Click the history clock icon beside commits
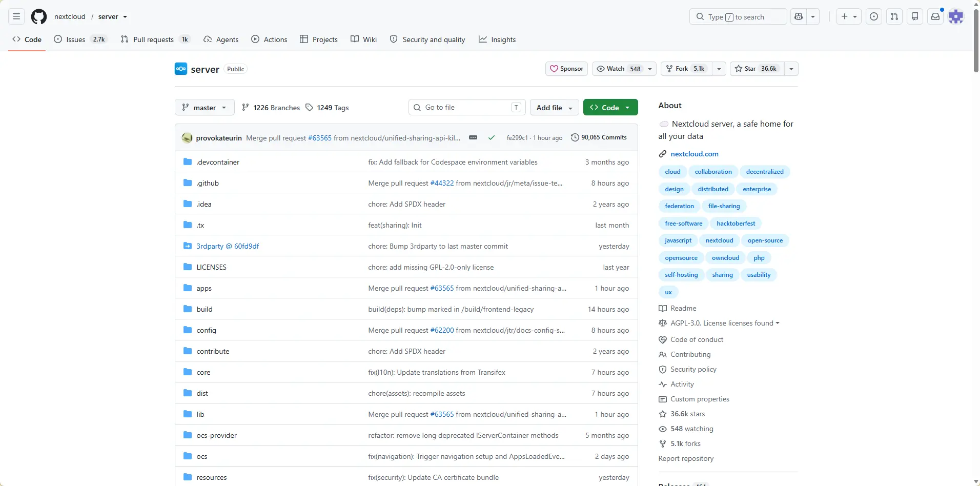The height and width of the screenshot is (486, 980). pyautogui.click(x=575, y=137)
